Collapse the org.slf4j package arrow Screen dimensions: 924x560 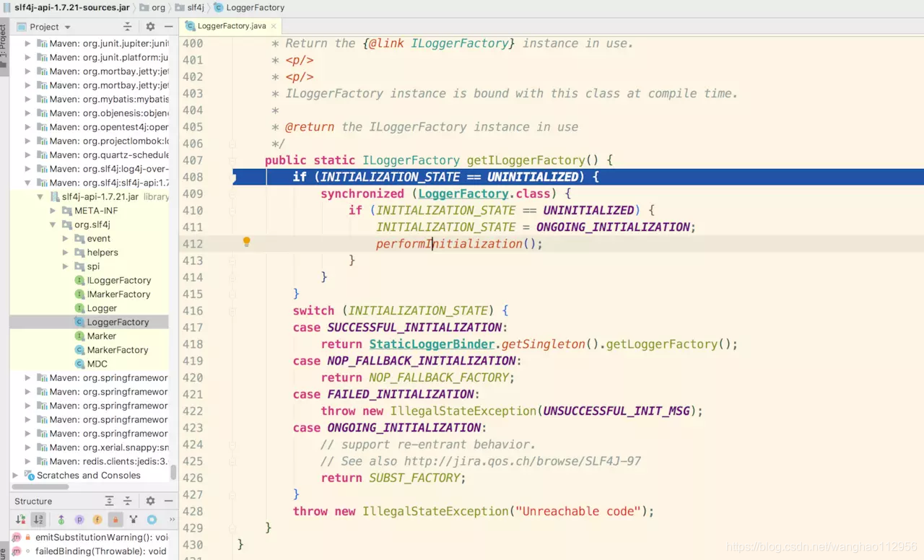click(53, 224)
